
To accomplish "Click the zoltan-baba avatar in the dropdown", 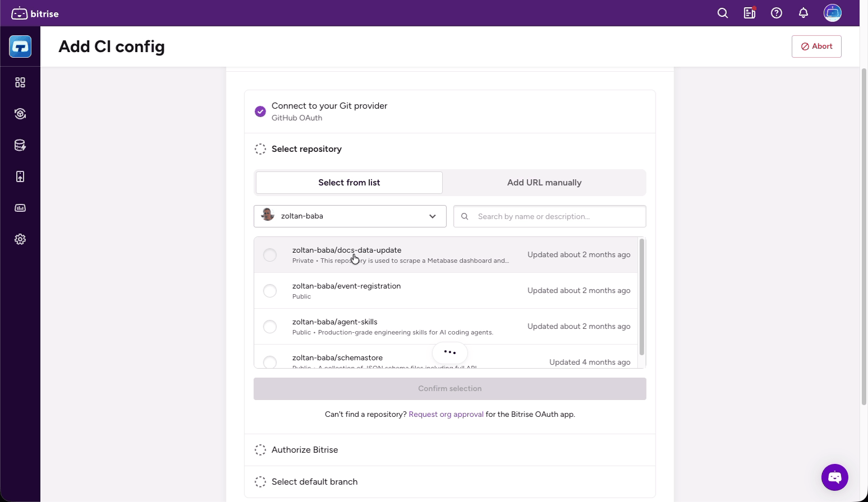I will pos(268,215).
